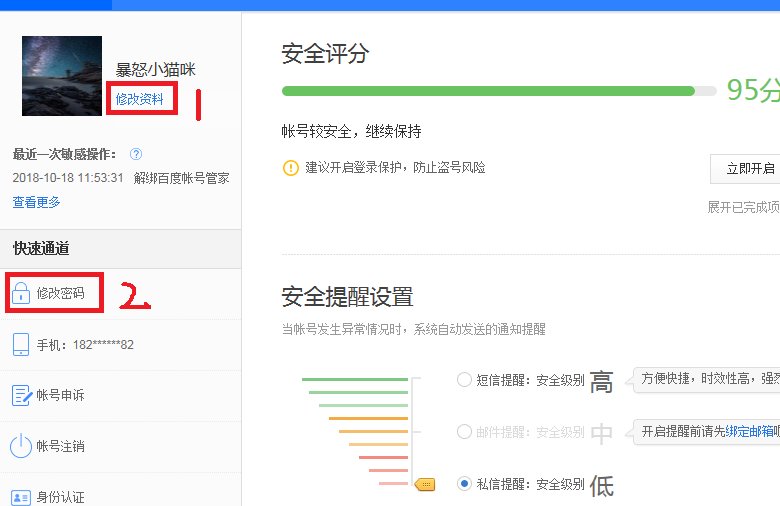Click the power icon for 帐号注销
Image resolution: width=780 pixels, height=506 pixels.
point(21,446)
